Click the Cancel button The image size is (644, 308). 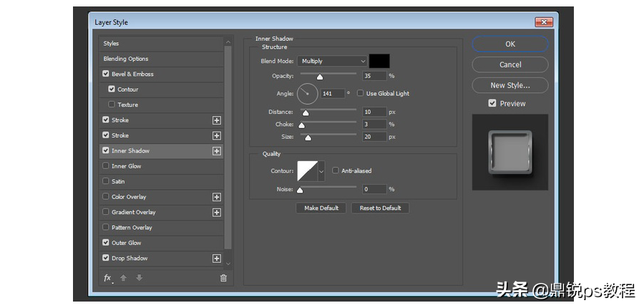click(510, 64)
